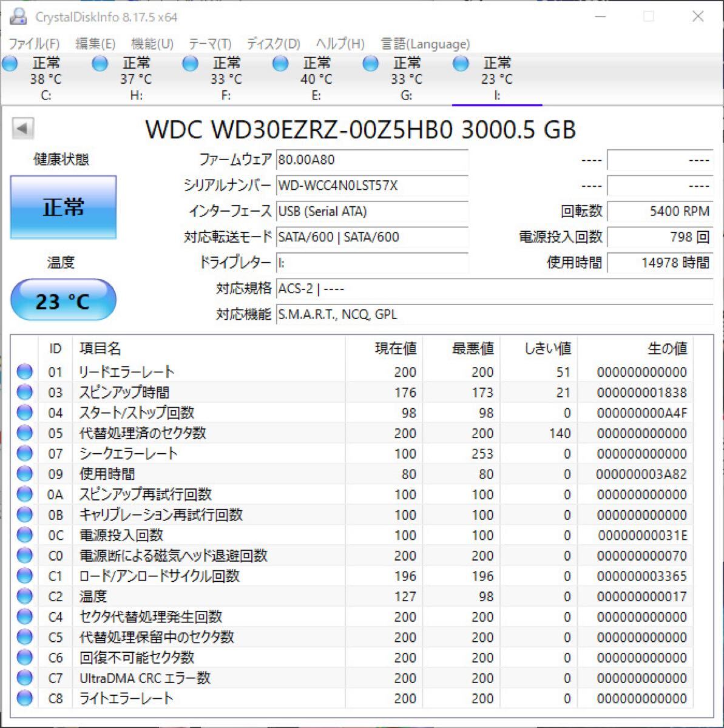The width and height of the screenshot is (724, 728).
Task: Click status icon of リードエラーレート row
Action: (x=25, y=372)
